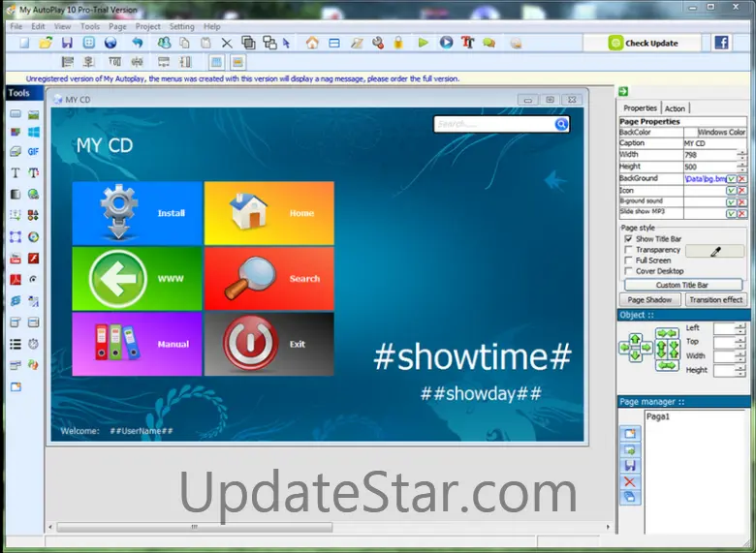Enable the Full Screen checkbox
The height and width of the screenshot is (553, 756).
pos(628,261)
